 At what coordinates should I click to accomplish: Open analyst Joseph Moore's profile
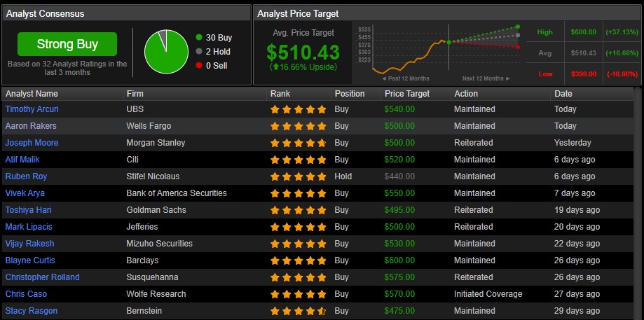tap(32, 143)
